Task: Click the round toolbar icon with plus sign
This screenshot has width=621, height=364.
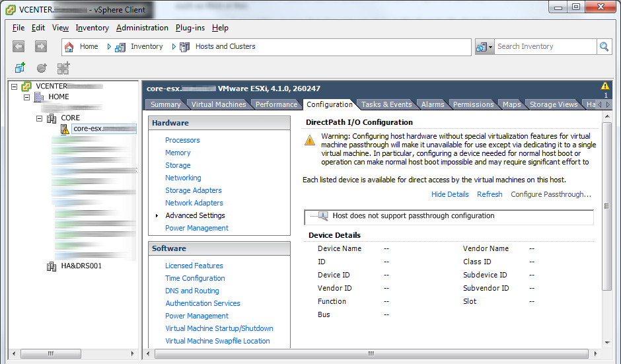Action: coord(42,68)
